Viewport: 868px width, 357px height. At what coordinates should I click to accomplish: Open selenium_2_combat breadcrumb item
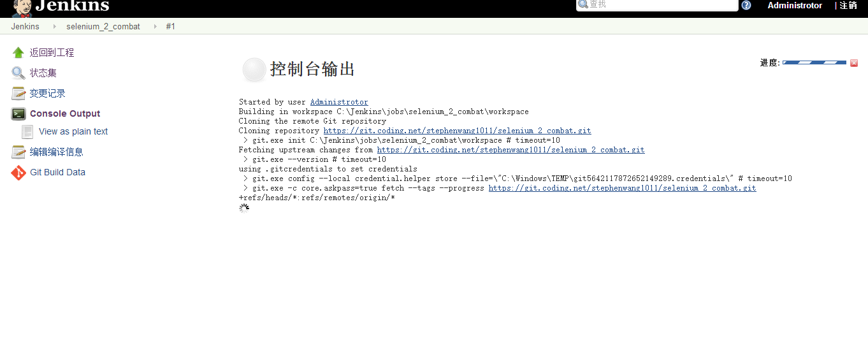click(x=103, y=27)
